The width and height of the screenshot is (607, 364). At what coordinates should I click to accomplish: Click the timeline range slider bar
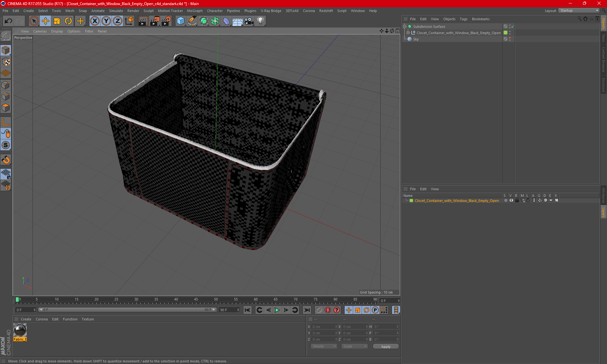(x=127, y=310)
